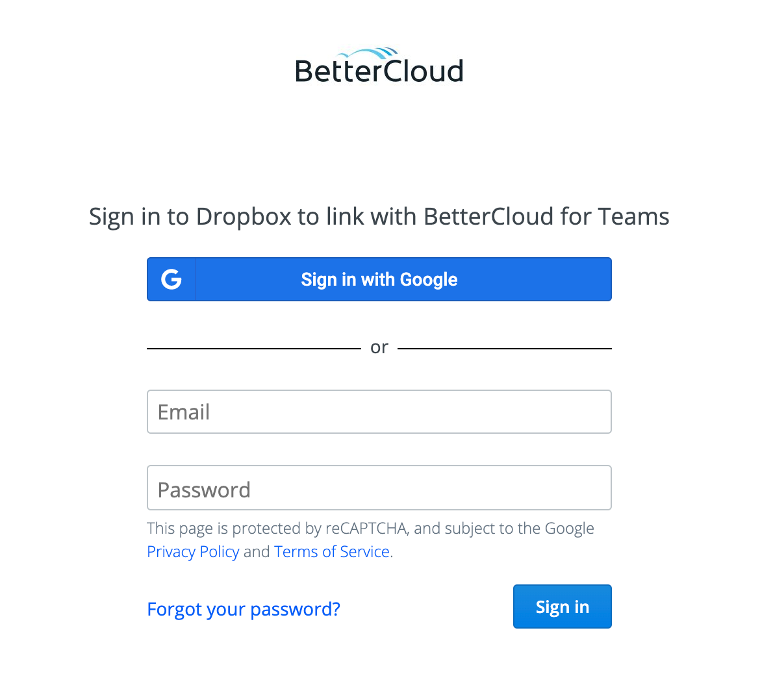Screen dimensions: 760x700
Task: Open the Terms of Service link
Action: (x=332, y=551)
